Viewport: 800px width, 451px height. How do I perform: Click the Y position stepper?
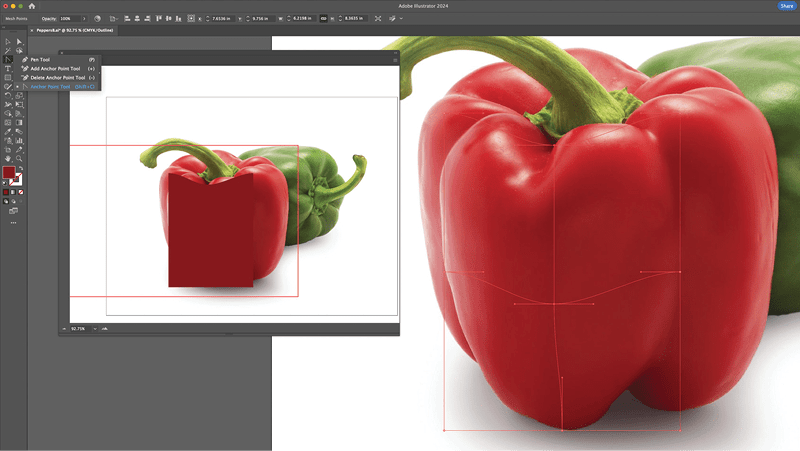tap(248, 18)
